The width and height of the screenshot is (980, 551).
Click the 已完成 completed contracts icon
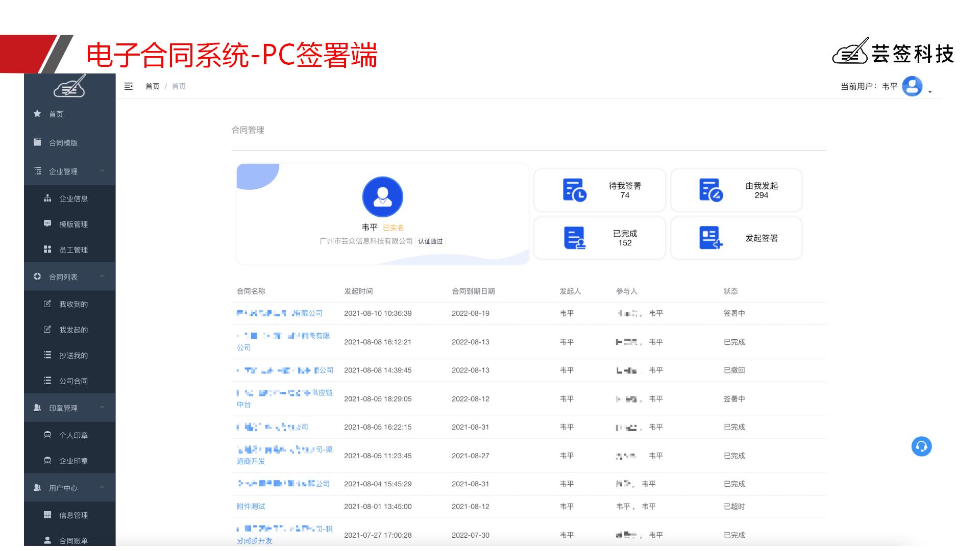click(x=574, y=238)
